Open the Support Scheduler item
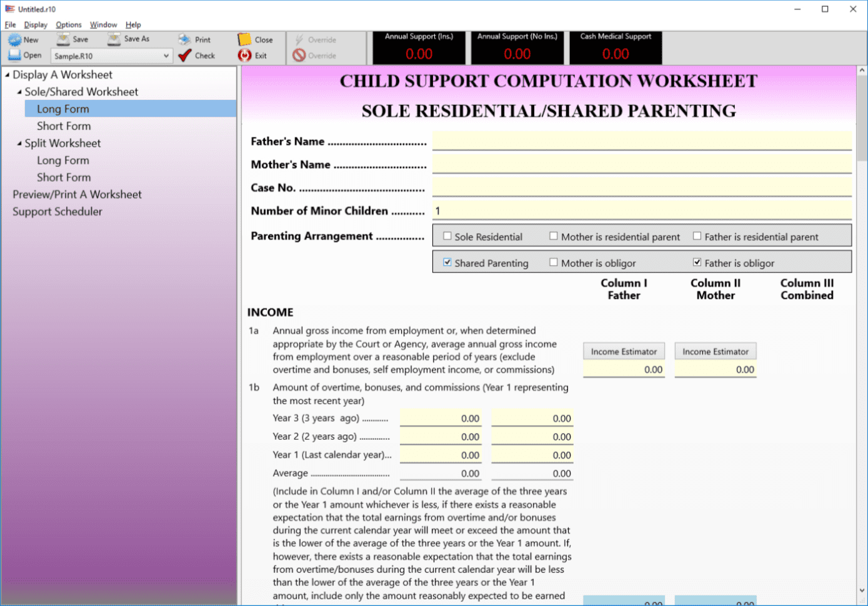This screenshot has width=868, height=606. pos(57,212)
